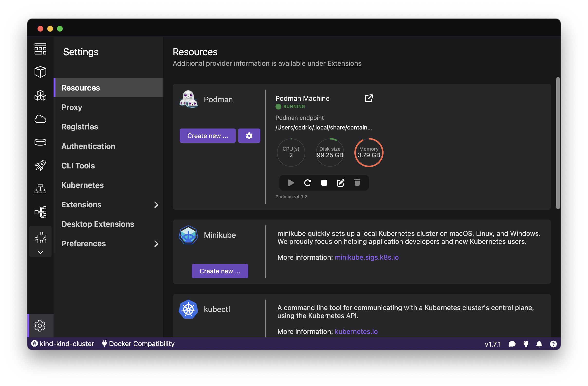This screenshot has width=588, height=386.
Task: Stop the Podman Machine with the stop icon
Action: click(324, 183)
